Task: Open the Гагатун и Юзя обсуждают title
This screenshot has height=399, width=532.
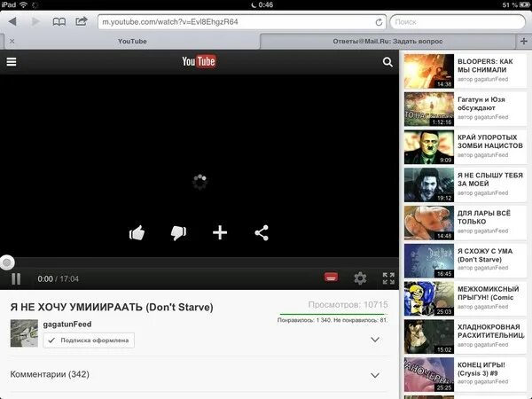Action: click(x=481, y=104)
